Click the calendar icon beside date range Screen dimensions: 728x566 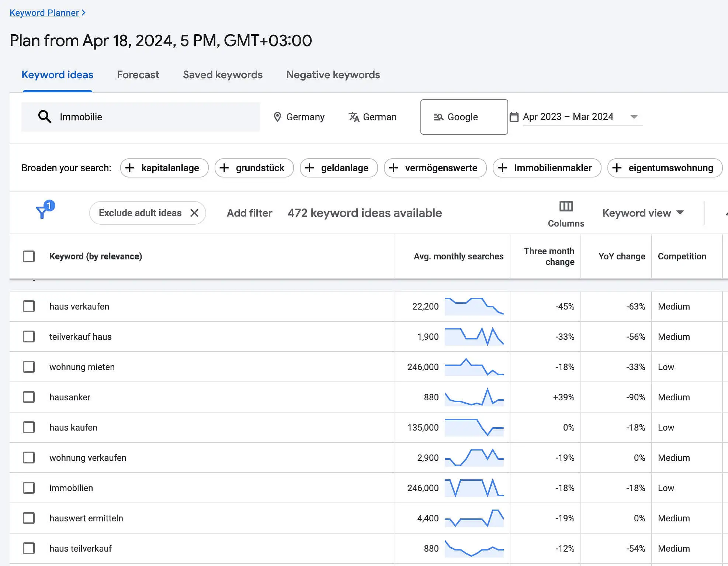[x=514, y=117]
